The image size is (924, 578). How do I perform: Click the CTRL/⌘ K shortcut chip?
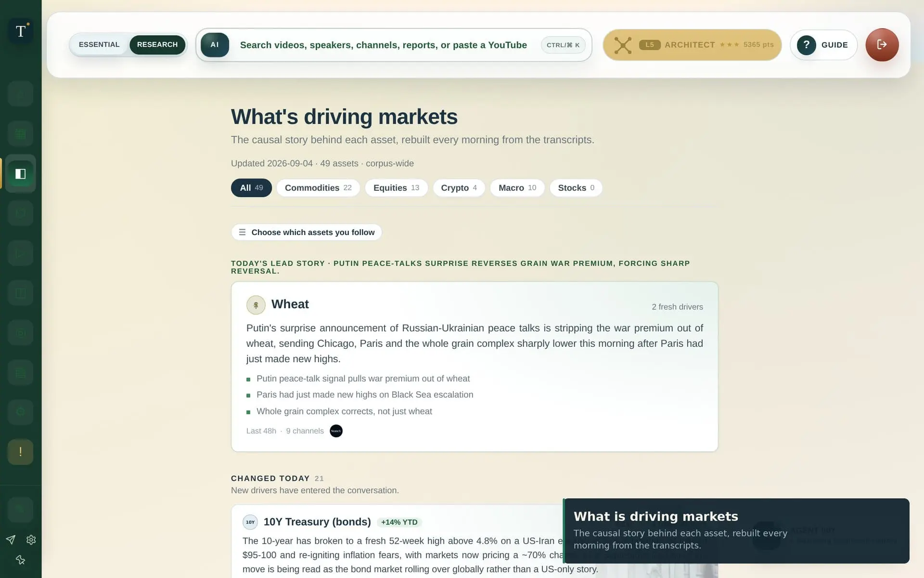click(x=563, y=45)
